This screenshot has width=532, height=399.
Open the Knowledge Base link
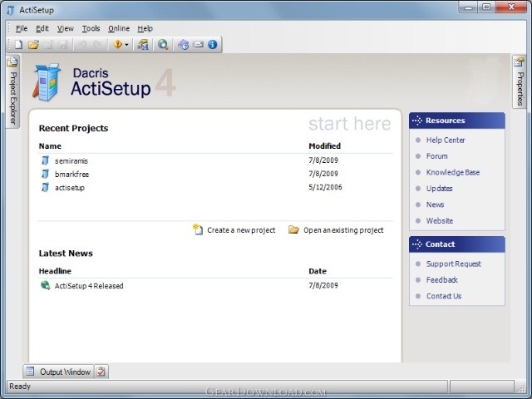pos(453,172)
